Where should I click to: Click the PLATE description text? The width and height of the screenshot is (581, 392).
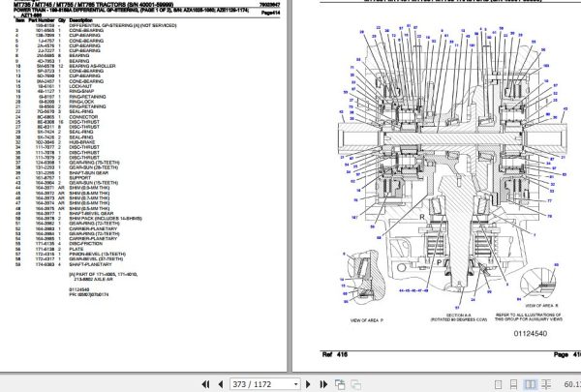pos(76,249)
